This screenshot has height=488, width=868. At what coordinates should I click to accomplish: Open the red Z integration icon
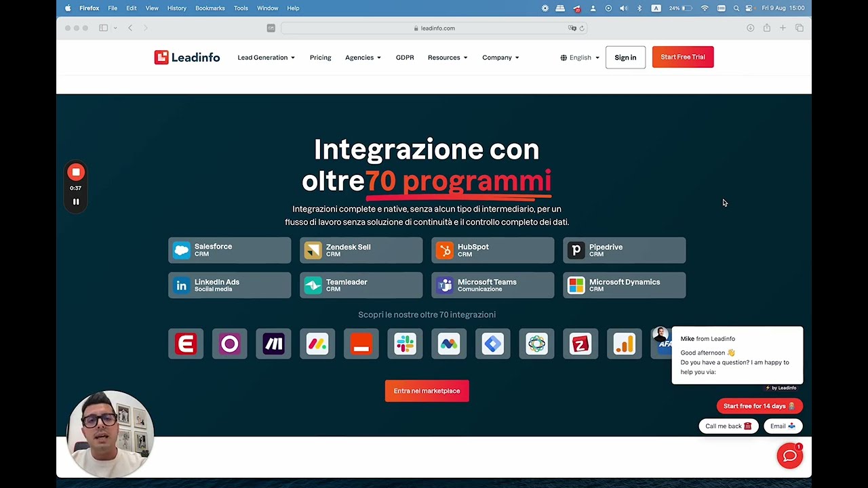(580, 344)
